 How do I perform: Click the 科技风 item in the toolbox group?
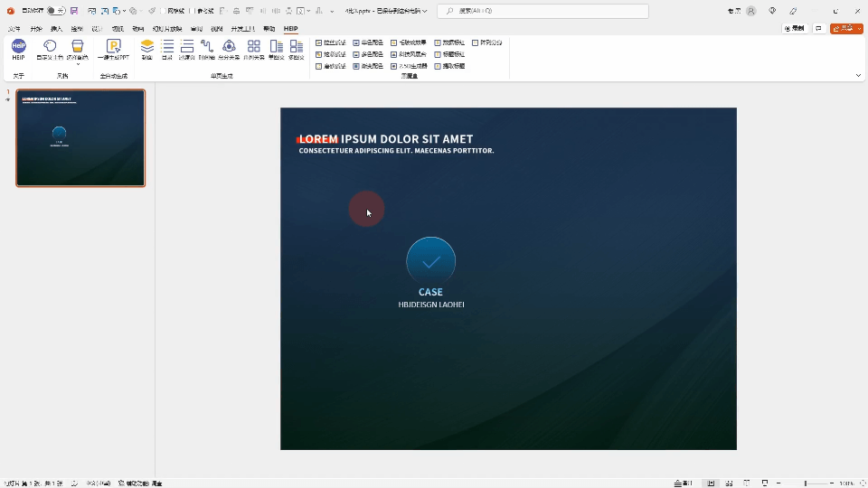[409, 54]
